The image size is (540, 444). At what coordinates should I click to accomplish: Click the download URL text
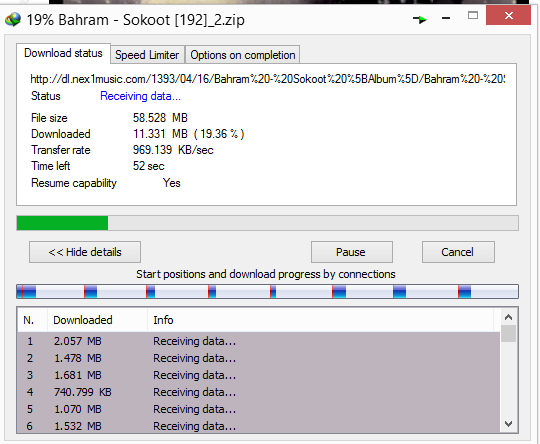[x=268, y=79]
